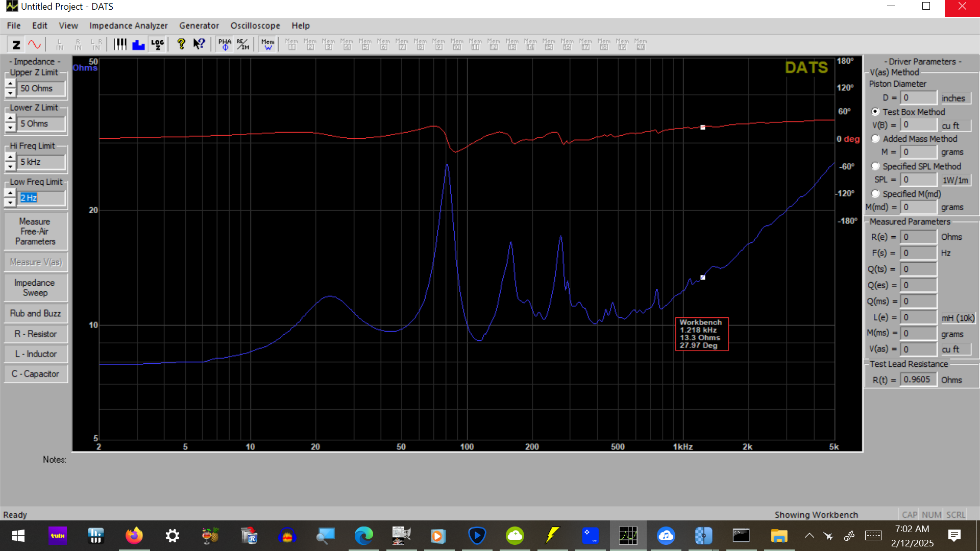Switch to the sine wave generator icon

pyautogui.click(x=34, y=44)
